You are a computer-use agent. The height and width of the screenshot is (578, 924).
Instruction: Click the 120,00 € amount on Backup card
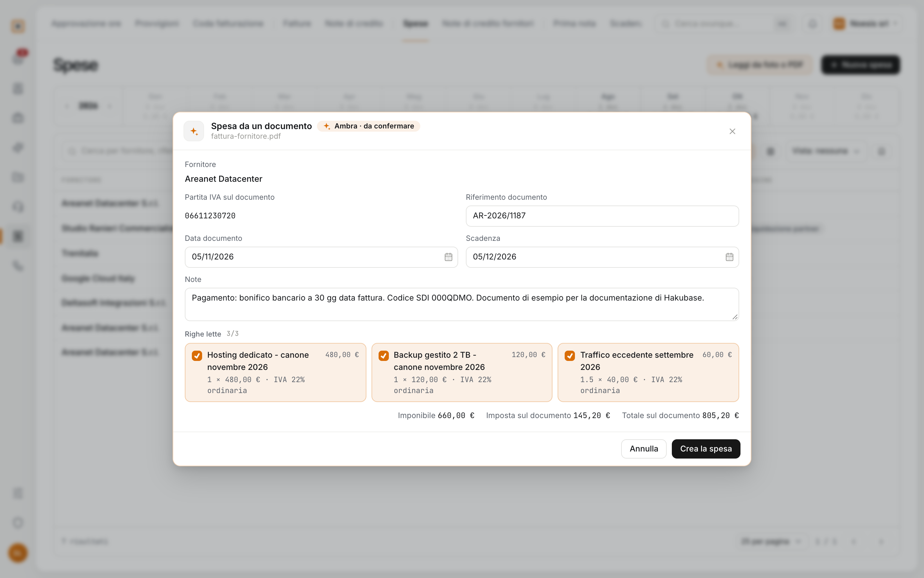click(x=528, y=355)
